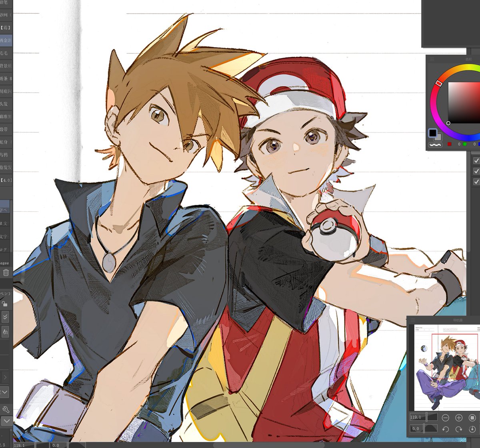Click the red channel indicator

point(450,144)
